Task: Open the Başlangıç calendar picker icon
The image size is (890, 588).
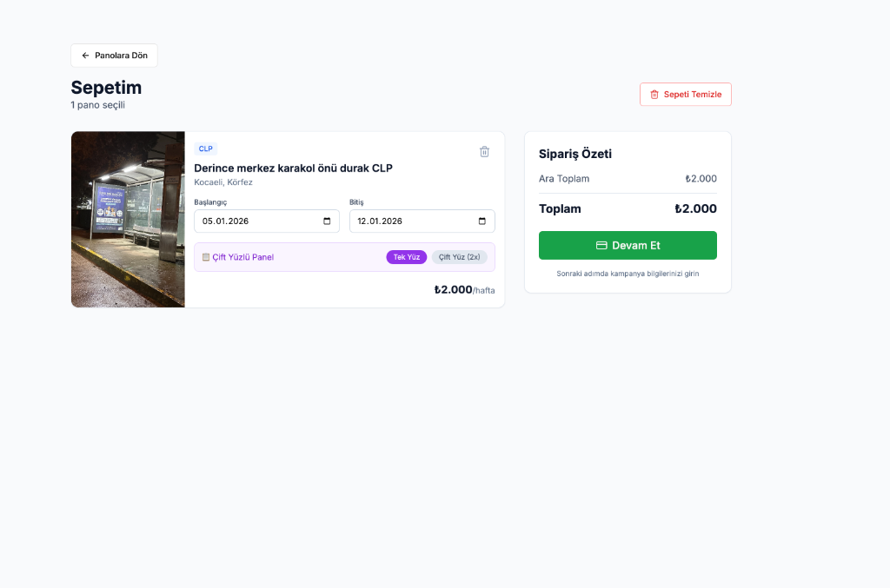Action: coord(327,221)
